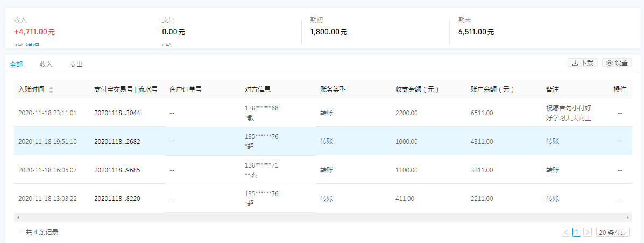Select the 23:11:01 transaction row
The image size is (644, 243).
(x=47, y=113)
